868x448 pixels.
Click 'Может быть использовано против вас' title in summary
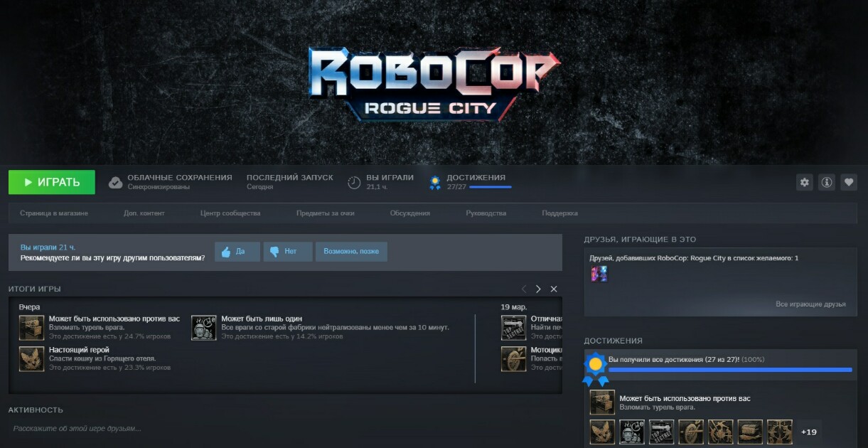pyautogui.click(x=114, y=319)
